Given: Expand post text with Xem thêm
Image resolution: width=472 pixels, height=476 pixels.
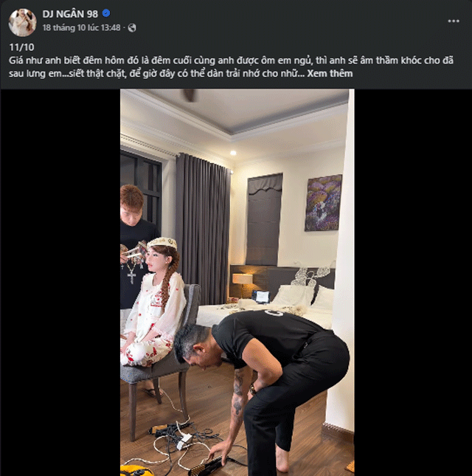Looking at the screenshot, I should click(x=330, y=73).
